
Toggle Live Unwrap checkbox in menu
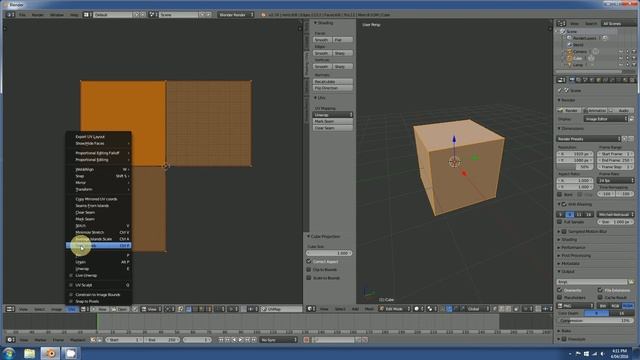[71, 276]
